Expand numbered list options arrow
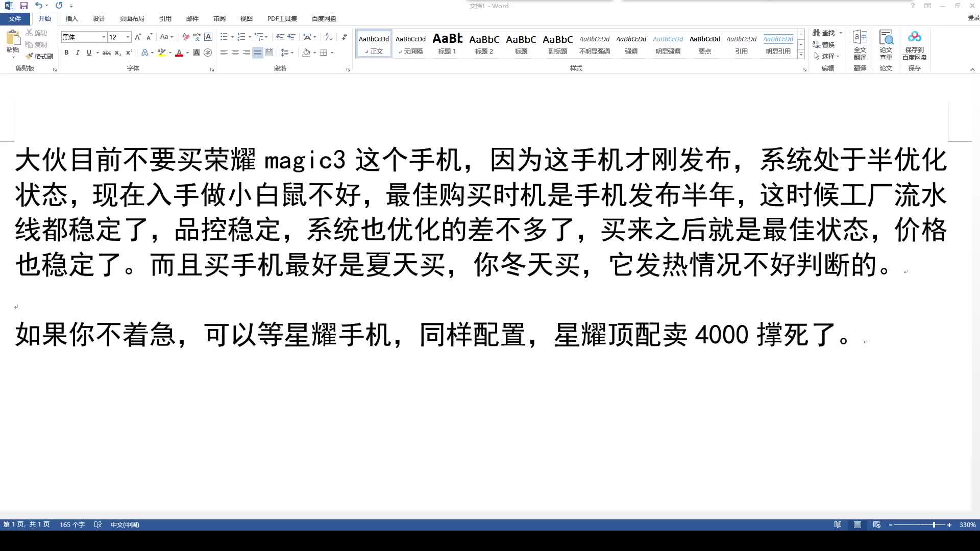980x551 pixels. click(x=250, y=37)
